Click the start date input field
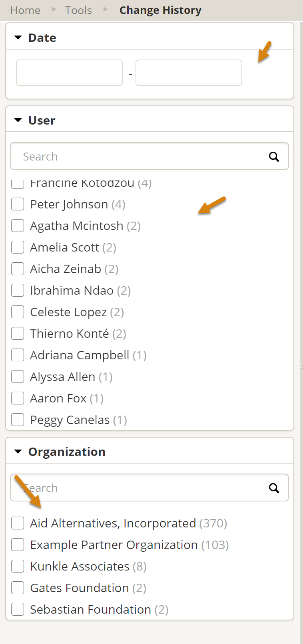This screenshot has width=303, height=644. point(69,73)
